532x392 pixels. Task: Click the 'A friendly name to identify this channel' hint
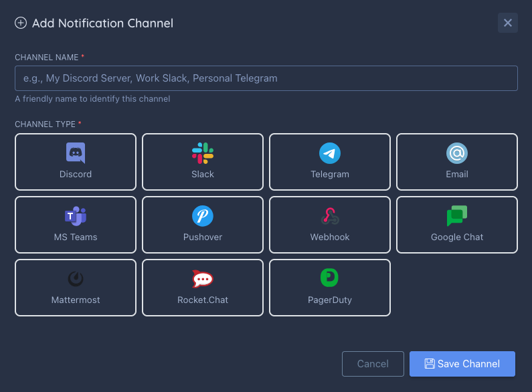(x=92, y=99)
